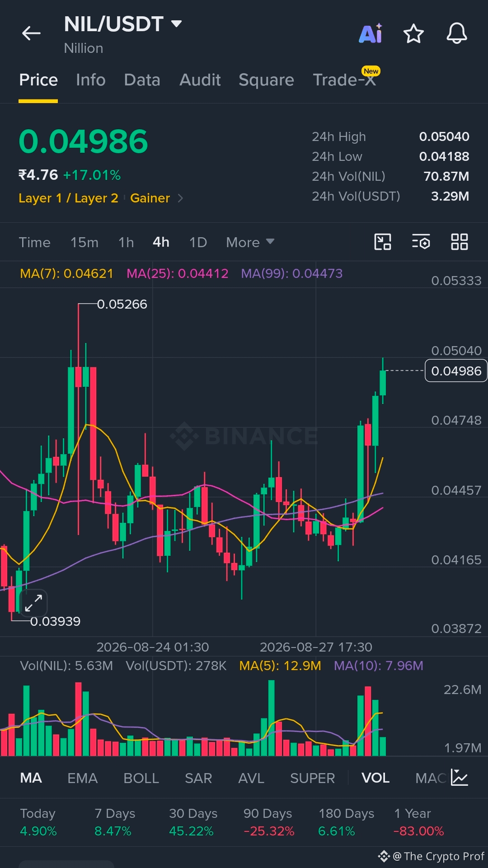Tap the 90 Days -25.32% performance
488x868 pixels.
[269, 822]
